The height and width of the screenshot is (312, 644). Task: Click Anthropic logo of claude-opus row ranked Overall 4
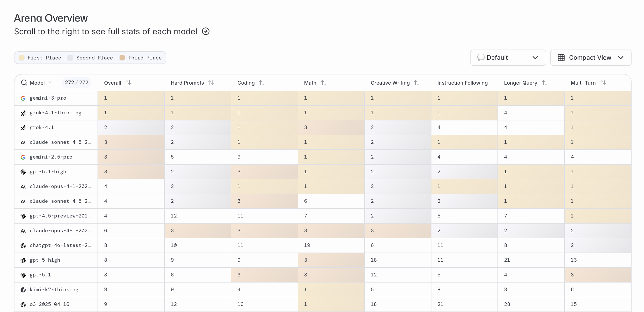(23, 186)
